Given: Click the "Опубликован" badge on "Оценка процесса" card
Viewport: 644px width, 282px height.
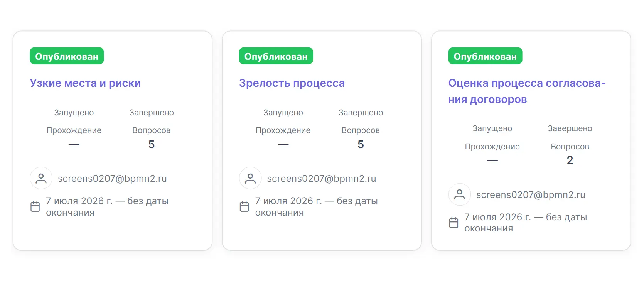Looking at the screenshot, I should coord(485,56).
